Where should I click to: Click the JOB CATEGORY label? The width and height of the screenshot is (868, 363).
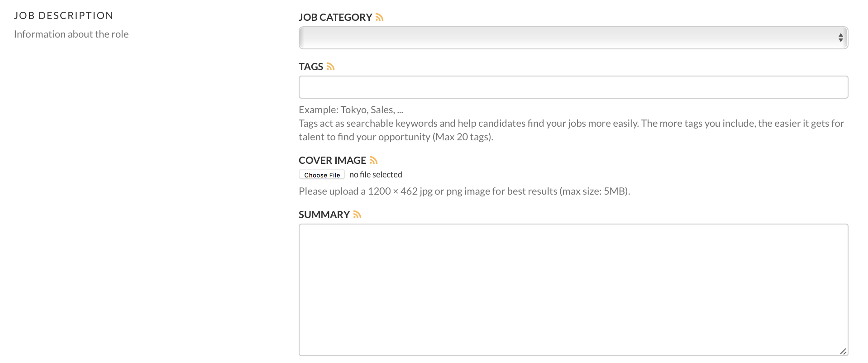point(335,17)
